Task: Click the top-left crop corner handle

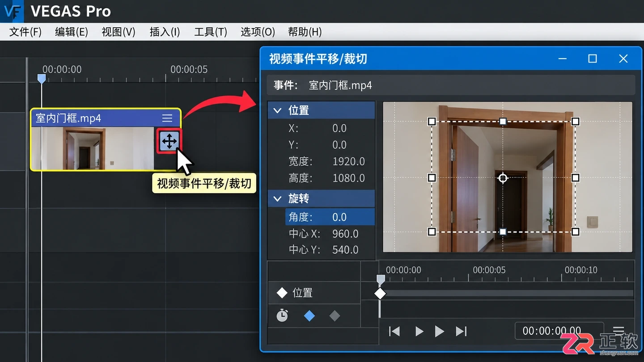Action: click(x=432, y=122)
